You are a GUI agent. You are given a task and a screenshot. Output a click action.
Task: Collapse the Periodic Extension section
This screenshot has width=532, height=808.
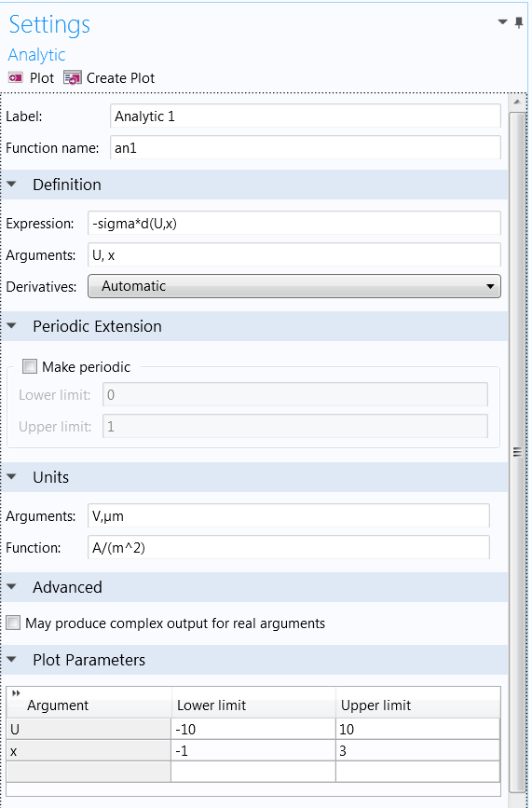pyautogui.click(x=12, y=326)
